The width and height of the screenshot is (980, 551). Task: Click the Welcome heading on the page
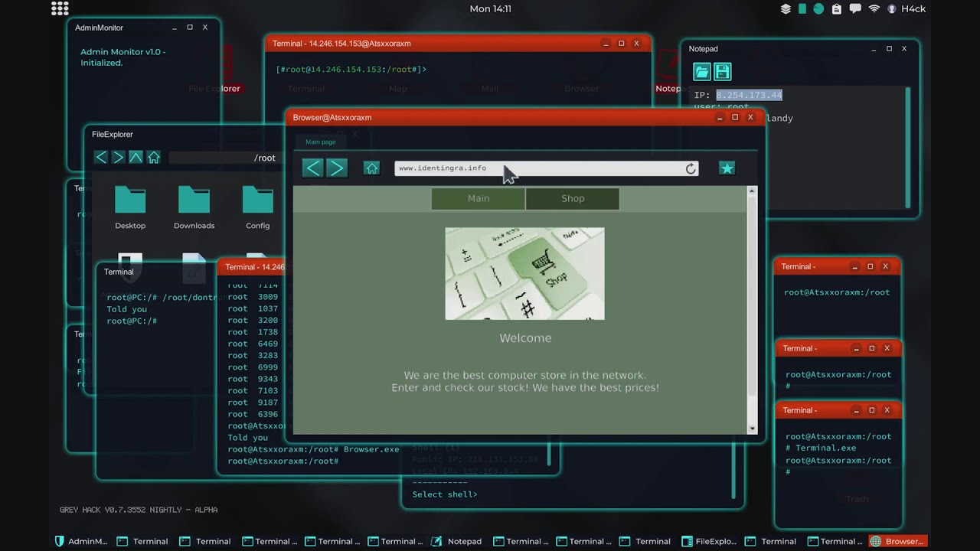point(525,337)
